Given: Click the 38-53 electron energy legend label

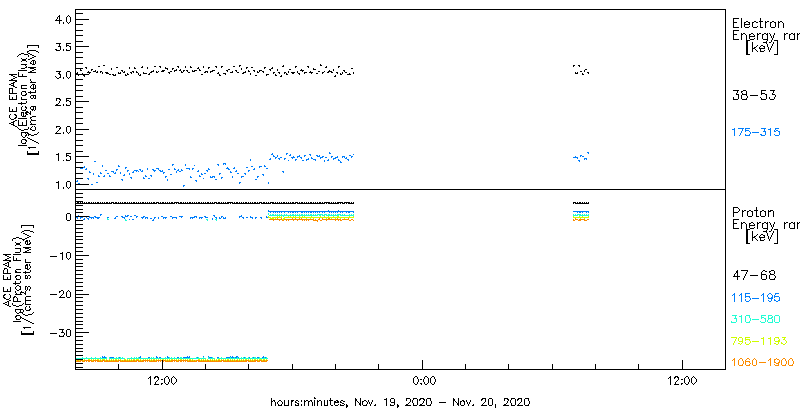Looking at the screenshot, I should pyautogui.click(x=754, y=95).
